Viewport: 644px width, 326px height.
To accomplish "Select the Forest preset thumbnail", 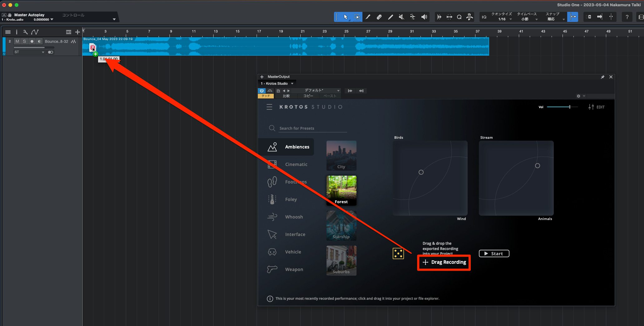I will click(341, 190).
